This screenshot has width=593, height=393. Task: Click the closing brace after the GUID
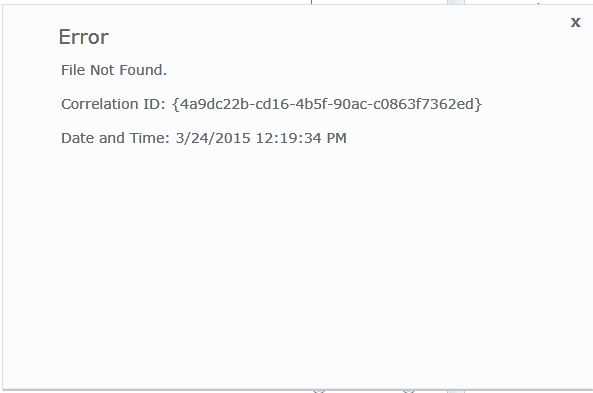pos(478,104)
